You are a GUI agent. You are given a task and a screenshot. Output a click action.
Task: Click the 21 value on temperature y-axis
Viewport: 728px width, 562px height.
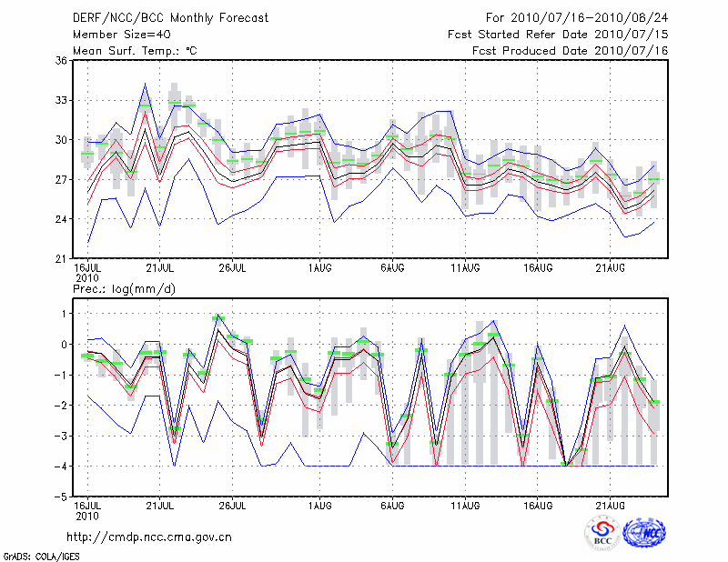pyautogui.click(x=62, y=259)
